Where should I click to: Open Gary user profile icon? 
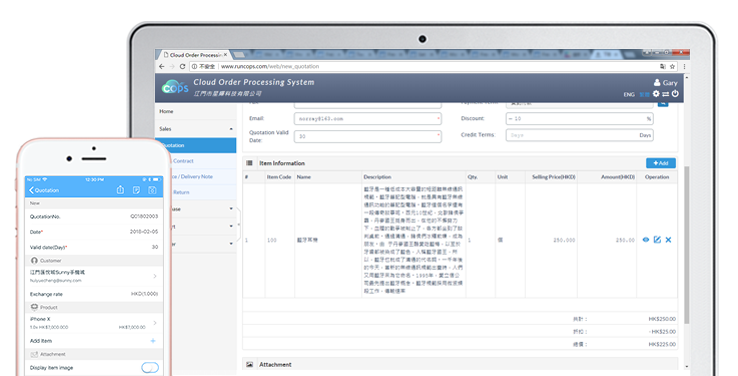(x=657, y=82)
